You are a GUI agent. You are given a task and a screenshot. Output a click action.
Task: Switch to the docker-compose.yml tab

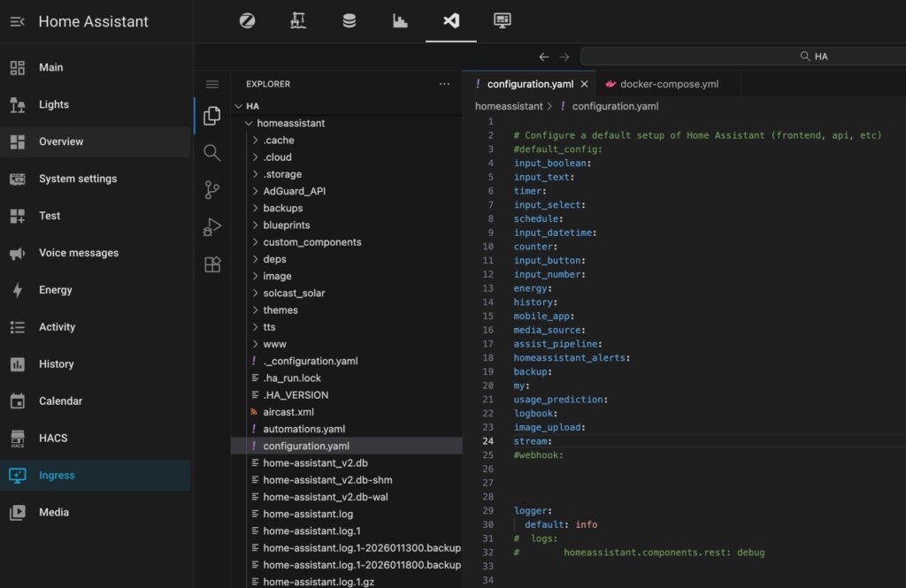(x=668, y=84)
